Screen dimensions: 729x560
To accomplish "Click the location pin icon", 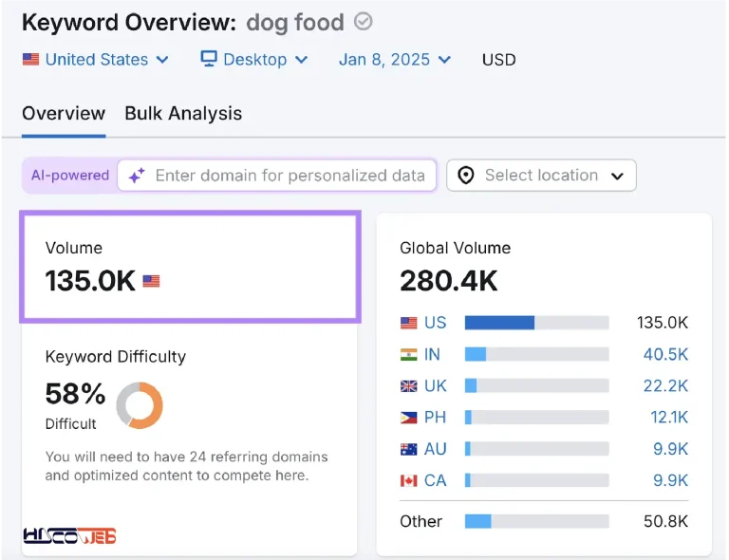I will (x=466, y=176).
